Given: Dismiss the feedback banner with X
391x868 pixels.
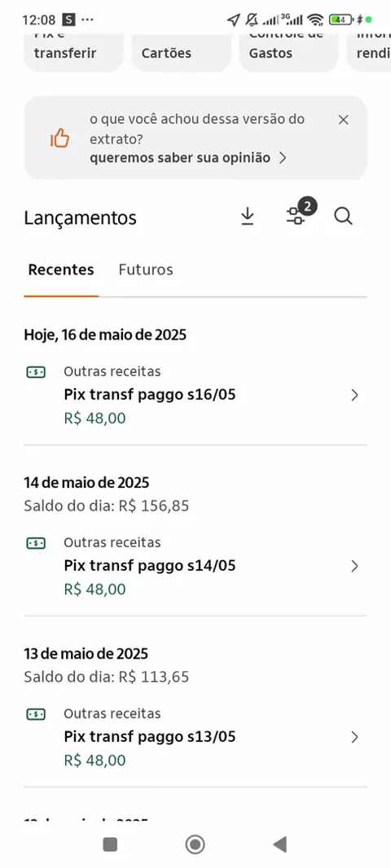Looking at the screenshot, I should [x=344, y=120].
